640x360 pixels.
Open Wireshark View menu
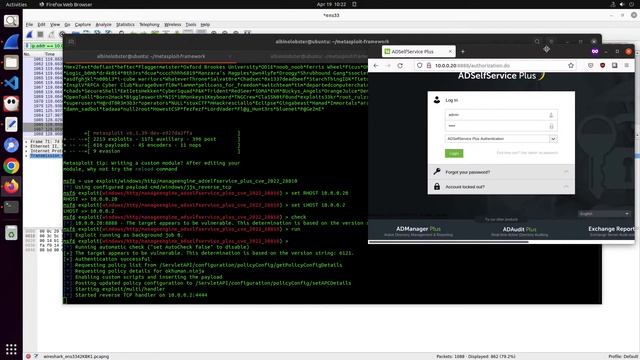click(55, 24)
